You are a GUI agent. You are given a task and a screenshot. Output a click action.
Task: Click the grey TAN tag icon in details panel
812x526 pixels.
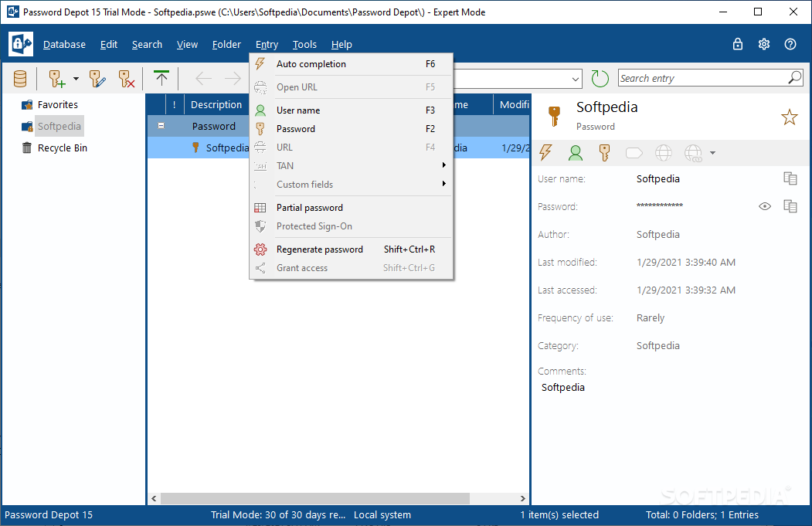click(634, 153)
